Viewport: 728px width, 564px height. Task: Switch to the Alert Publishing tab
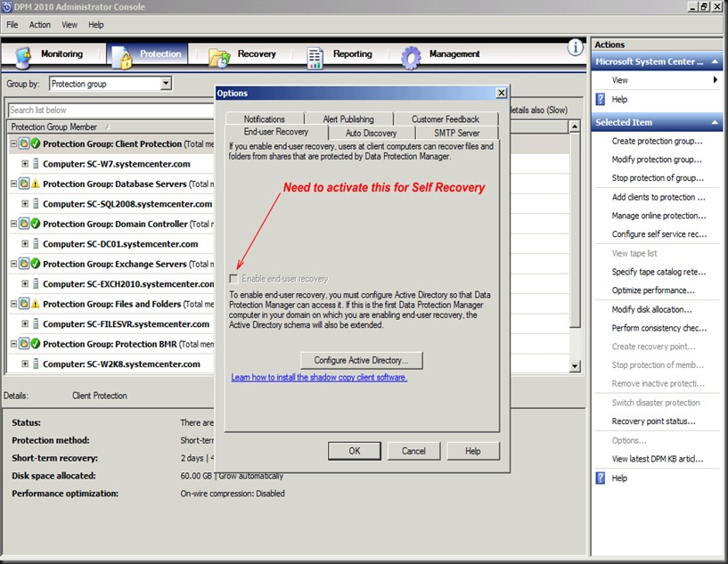pyautogui.click(x=348, y=119)
